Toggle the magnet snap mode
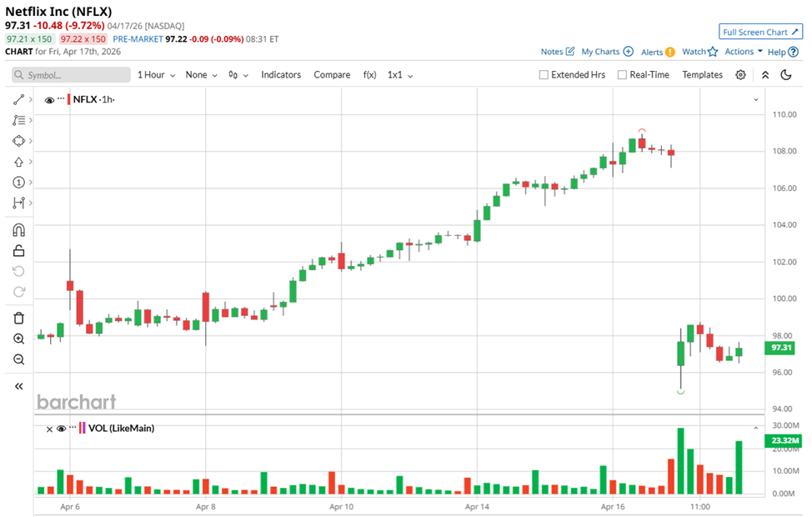812x517 pixels. point(18,230)
